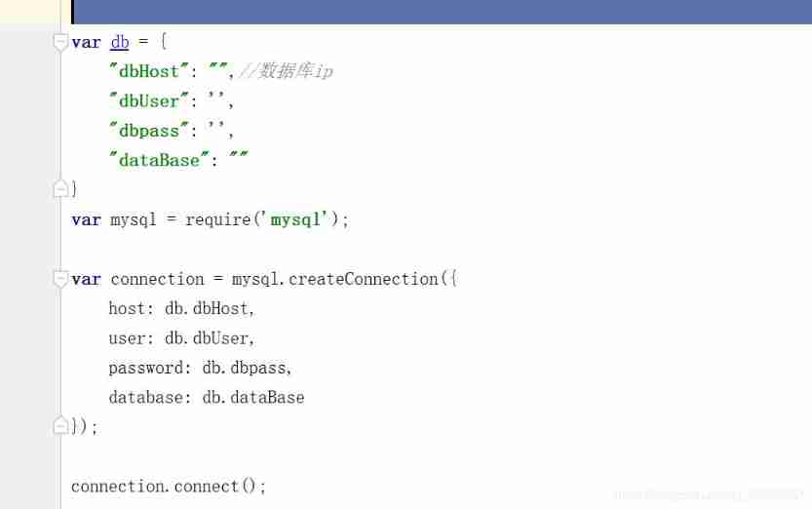812x509 pixels.
Task: Place cursor on the "dbUser" key
Action: pyautogui.click(x=149, y=101)
